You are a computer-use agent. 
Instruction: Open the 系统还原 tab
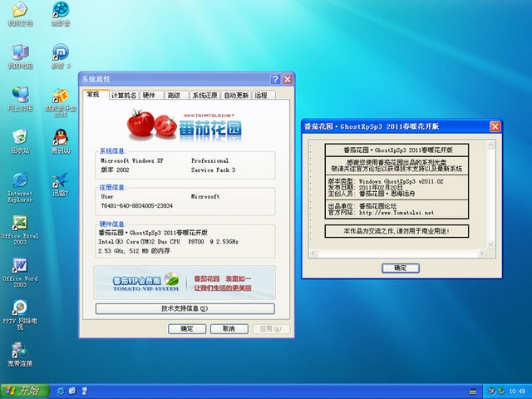pyautogui.click(x=204, y=96)
